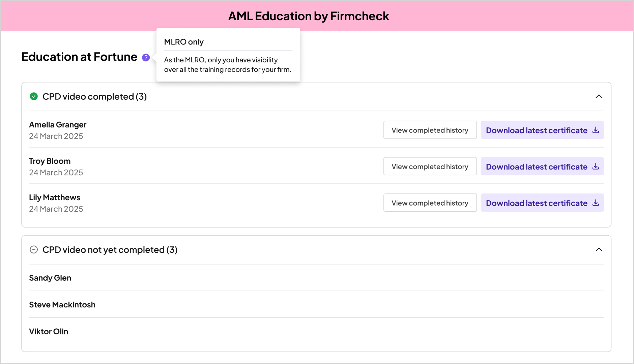This screenshot has width=634, height=364.
Task: Click on Viktor Olin's name
Action: point(49,332)
